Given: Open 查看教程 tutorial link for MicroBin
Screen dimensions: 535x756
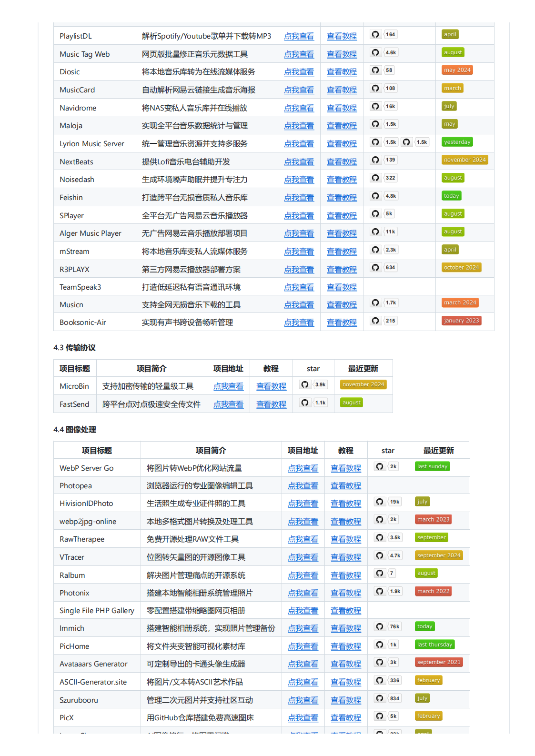Looking at the screenshot, I should point(271,386).
